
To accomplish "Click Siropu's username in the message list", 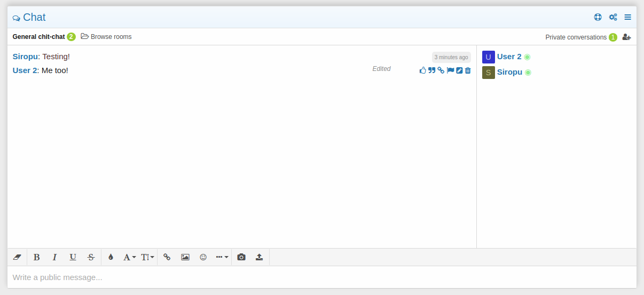I will tap(25, 57).
